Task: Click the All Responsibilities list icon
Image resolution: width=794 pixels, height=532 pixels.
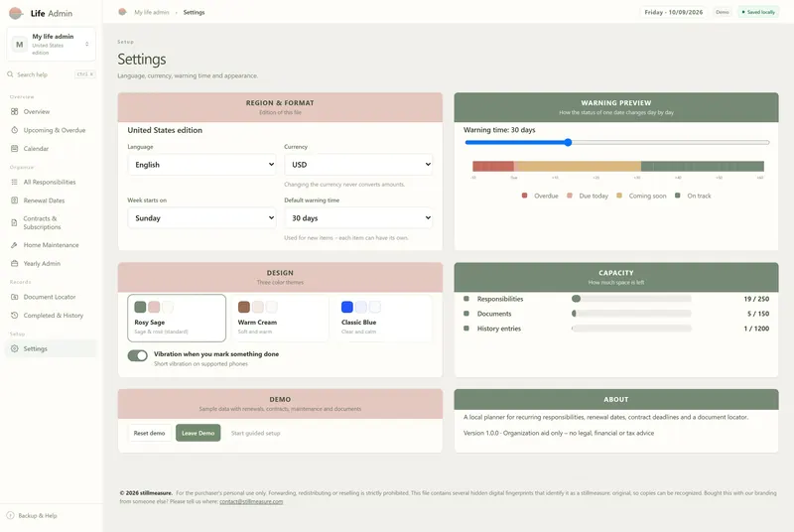Action: click(x=14, y=182)
